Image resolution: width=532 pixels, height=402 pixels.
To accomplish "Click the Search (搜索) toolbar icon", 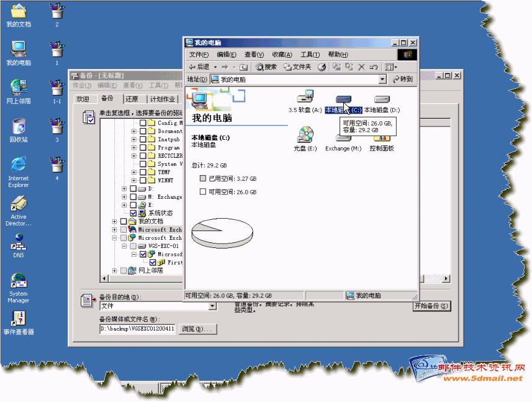I will tap(265, 67).
